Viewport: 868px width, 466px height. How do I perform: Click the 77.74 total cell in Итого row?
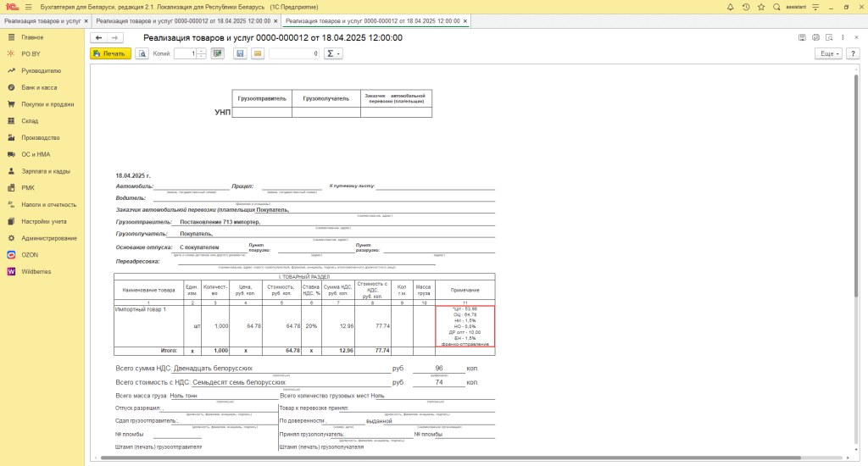(x=374, y=351)
